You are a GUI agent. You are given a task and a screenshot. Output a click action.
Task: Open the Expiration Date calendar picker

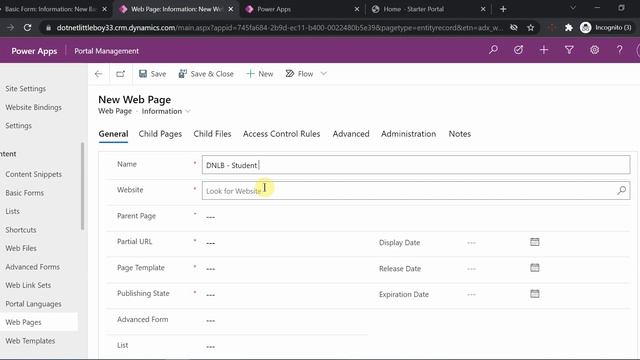(535, 294)
